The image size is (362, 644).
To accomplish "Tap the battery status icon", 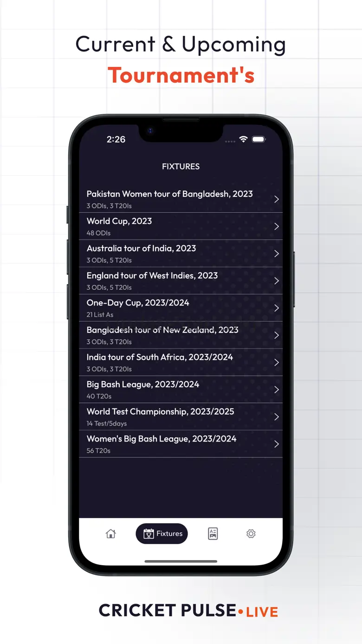I will click(x=259, y=139).
